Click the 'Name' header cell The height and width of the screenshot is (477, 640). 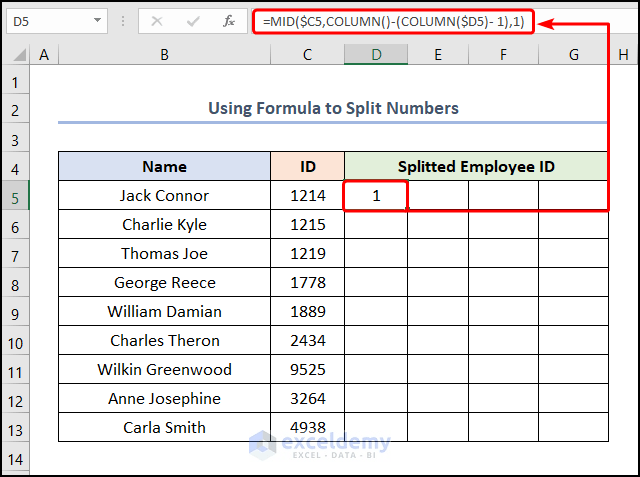164,166
